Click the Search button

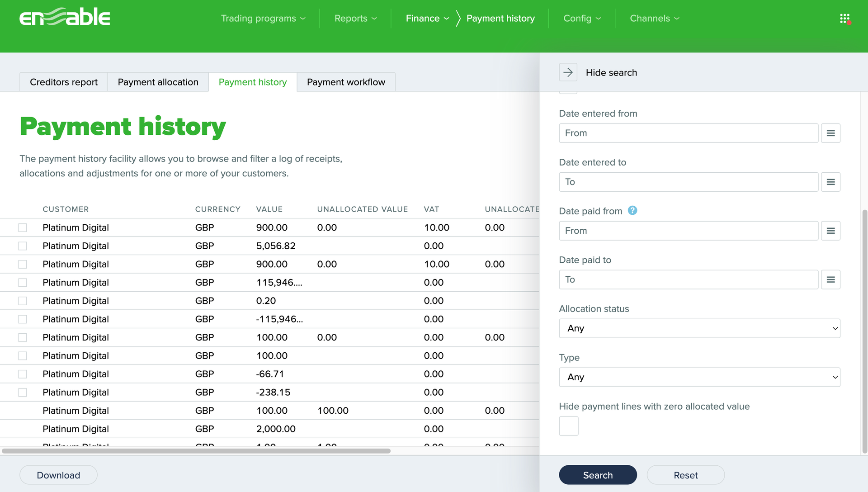598,475
